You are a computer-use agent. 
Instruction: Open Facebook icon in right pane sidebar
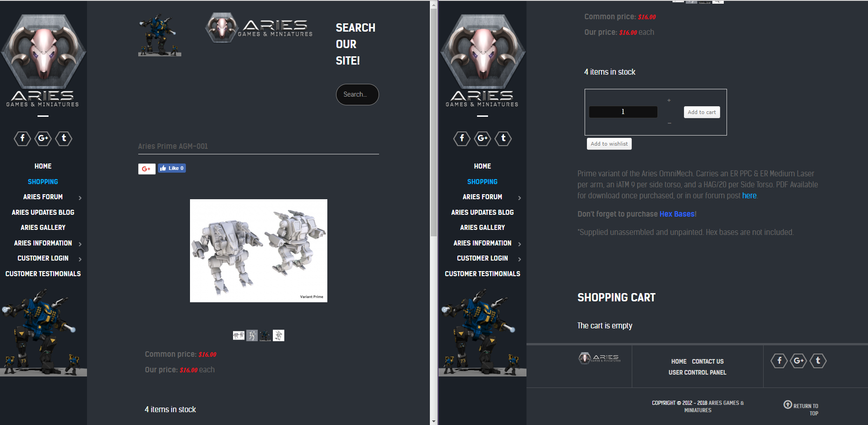(462, 138)
